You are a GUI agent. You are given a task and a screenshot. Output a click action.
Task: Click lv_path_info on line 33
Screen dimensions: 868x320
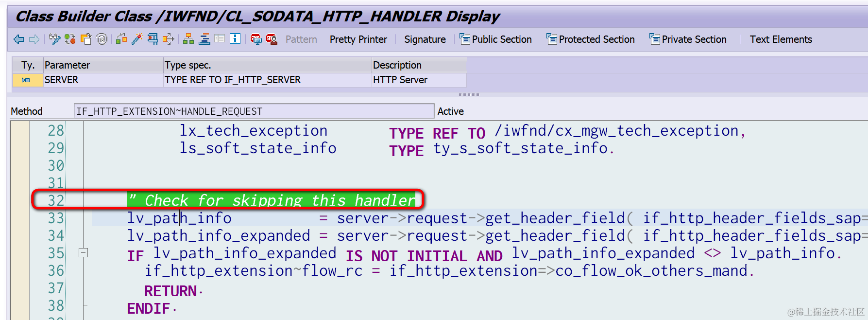click(179, 218)
